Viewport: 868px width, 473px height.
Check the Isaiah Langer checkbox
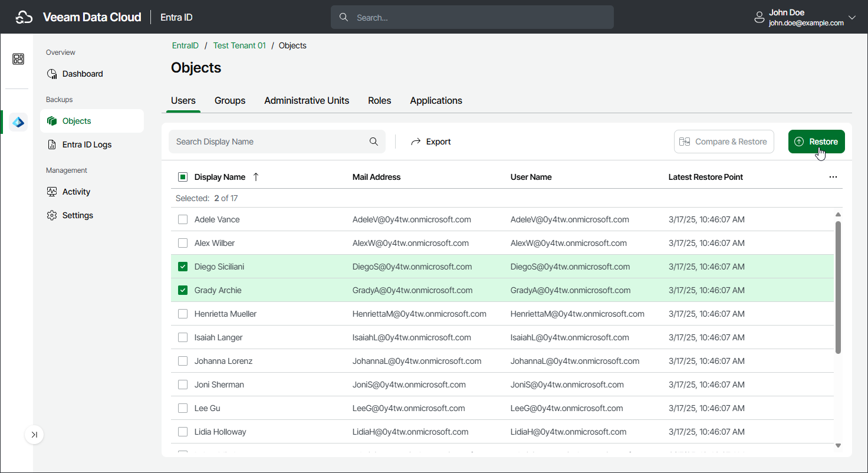(x=183, y=337)
